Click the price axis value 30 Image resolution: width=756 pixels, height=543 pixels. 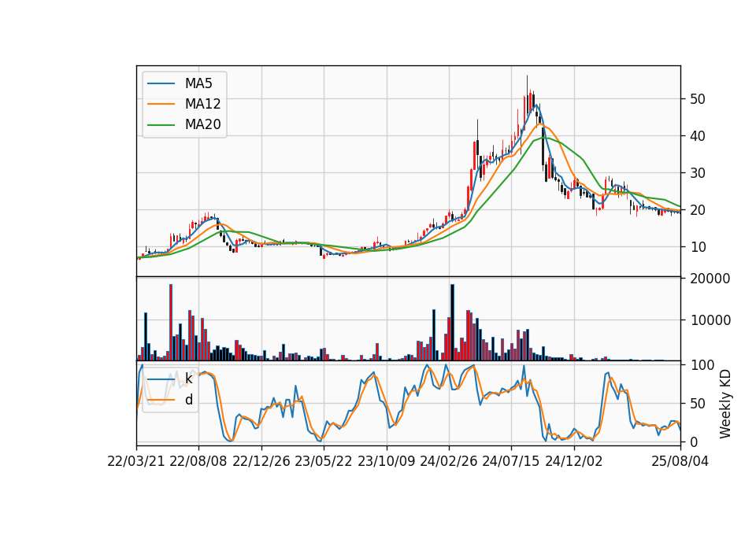698,173
